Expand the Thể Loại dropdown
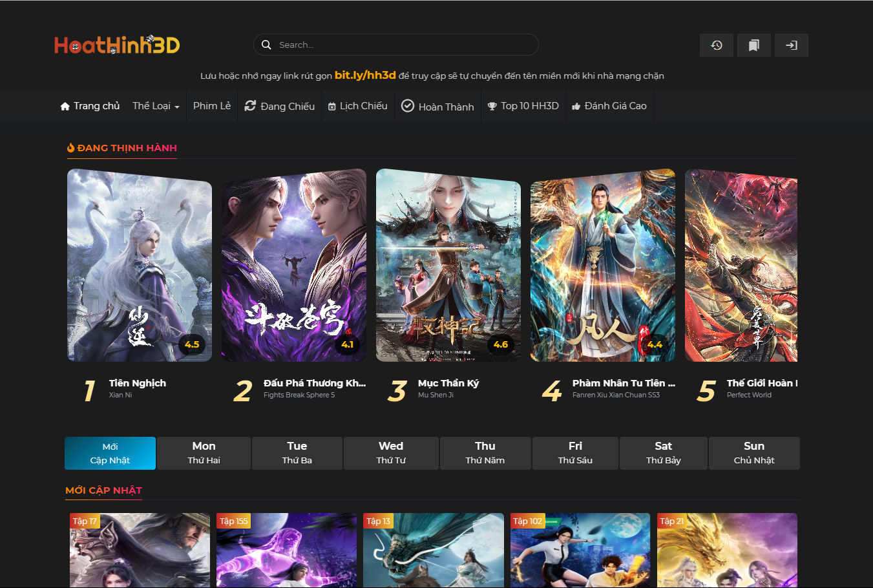 click(x=156, y=106)
